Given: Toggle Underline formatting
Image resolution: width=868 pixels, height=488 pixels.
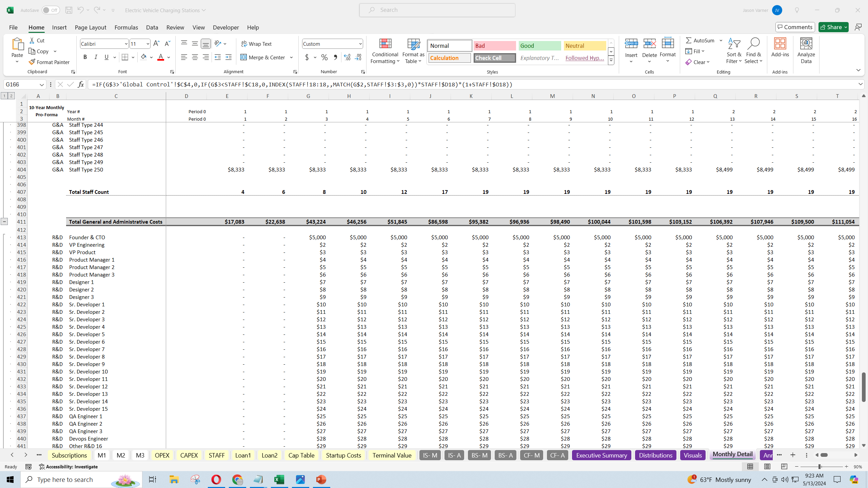Looking at the screenshot, I should click(106, 57).
